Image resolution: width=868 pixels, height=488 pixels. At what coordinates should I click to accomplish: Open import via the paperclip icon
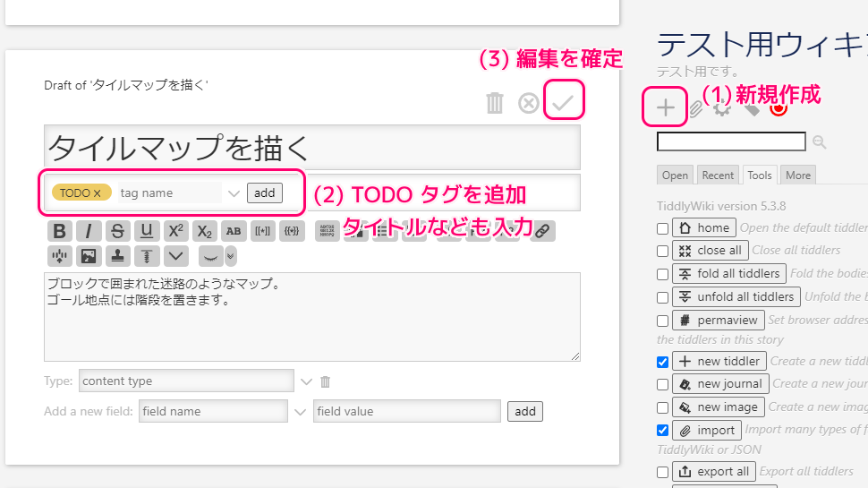click(695, 108)
